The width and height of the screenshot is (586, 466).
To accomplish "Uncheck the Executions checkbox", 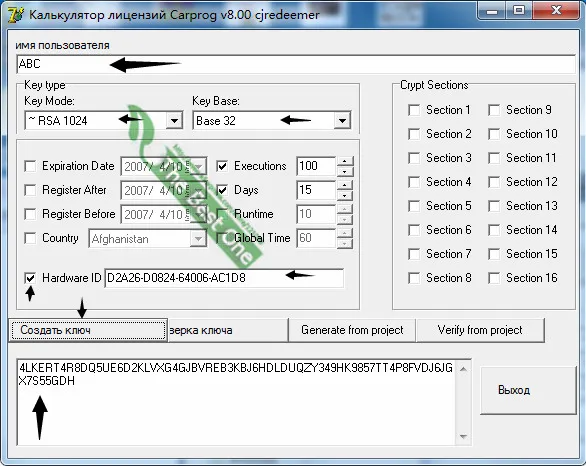I will tap(222, 166).
